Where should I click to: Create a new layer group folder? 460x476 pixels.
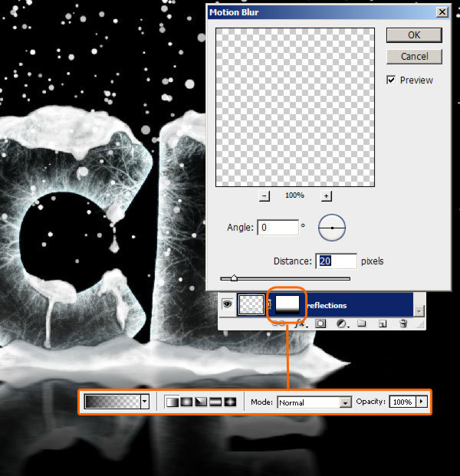[362, 324]
